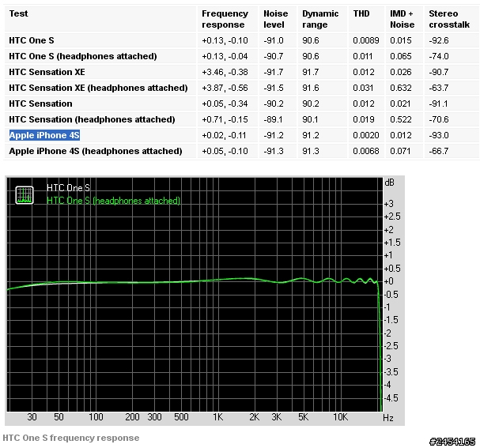Image resolution: width=480 pixels, height=448 pixels.
Task: Click frequency response value +3.87, -0.56
Action: (225, 88)
